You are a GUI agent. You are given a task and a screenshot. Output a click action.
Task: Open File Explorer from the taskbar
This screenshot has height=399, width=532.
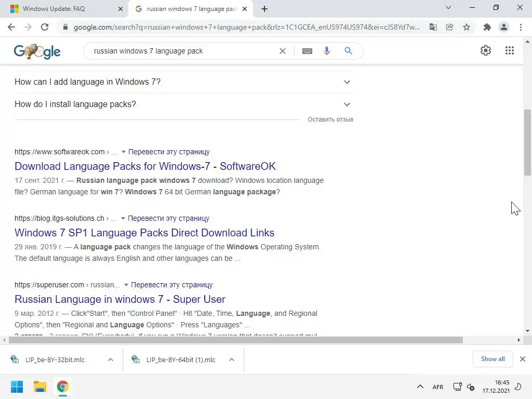point(39,387)
